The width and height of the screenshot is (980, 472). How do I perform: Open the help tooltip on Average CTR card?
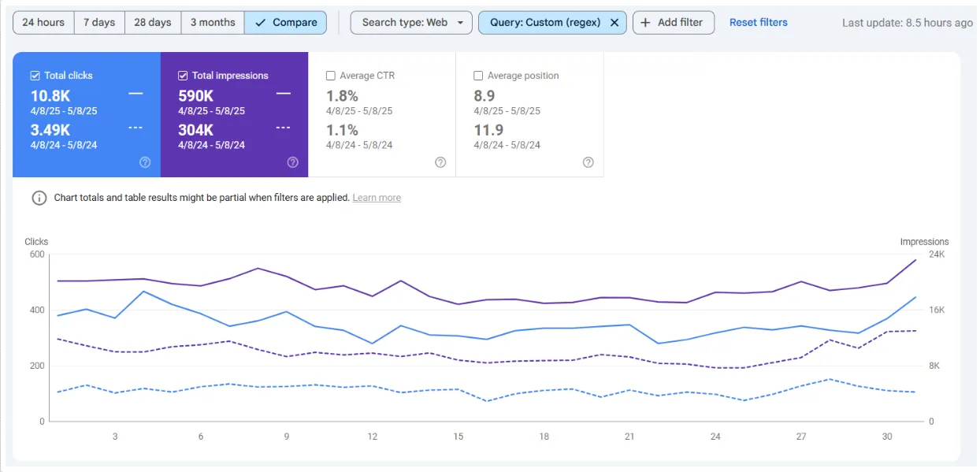(x=440, y=162)
